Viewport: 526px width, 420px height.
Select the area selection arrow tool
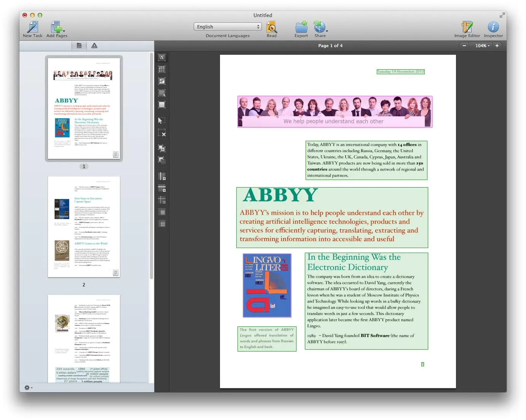click(162, 121)
